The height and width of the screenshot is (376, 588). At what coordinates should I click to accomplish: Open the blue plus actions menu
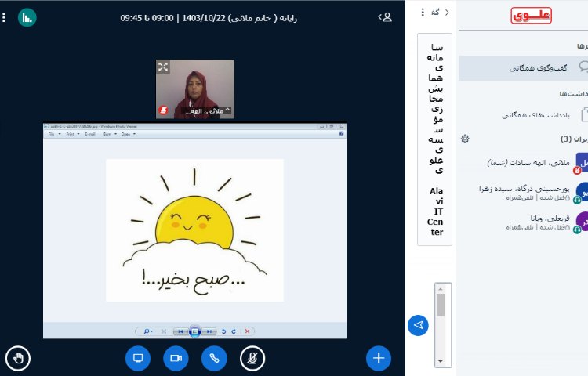[x=378, y=358]
